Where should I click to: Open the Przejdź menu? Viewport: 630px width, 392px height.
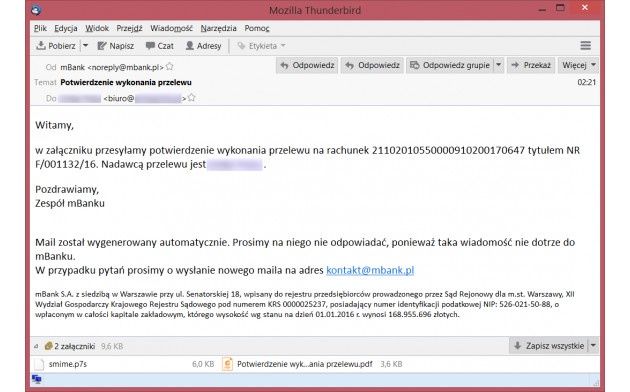(129, 28)
